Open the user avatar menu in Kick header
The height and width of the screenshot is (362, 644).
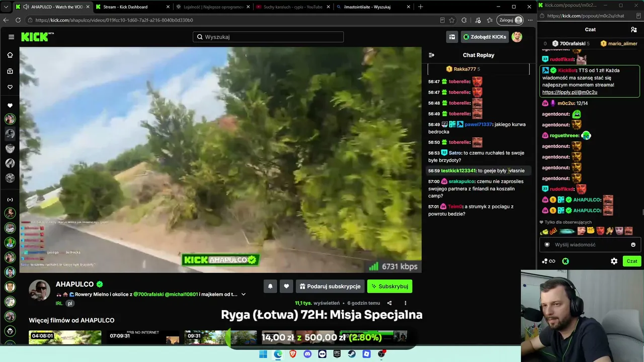[517, 37]
